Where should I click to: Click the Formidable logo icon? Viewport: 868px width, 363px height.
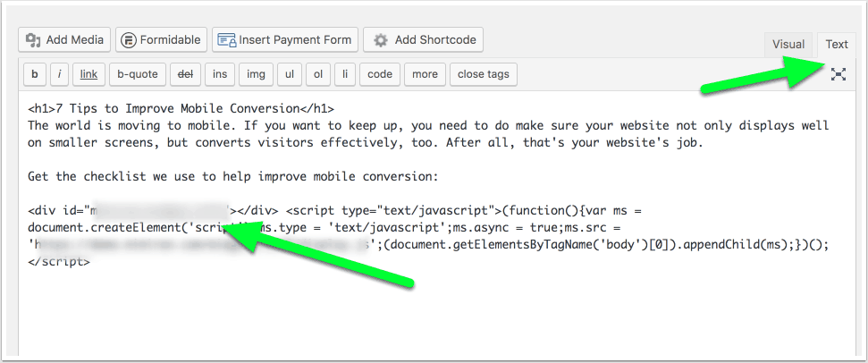point(129,40)
